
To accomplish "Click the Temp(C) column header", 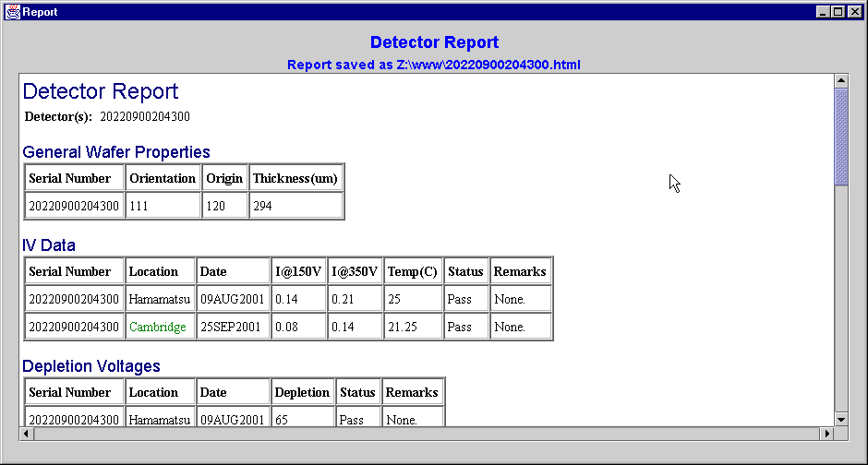I will pos(413,271).
